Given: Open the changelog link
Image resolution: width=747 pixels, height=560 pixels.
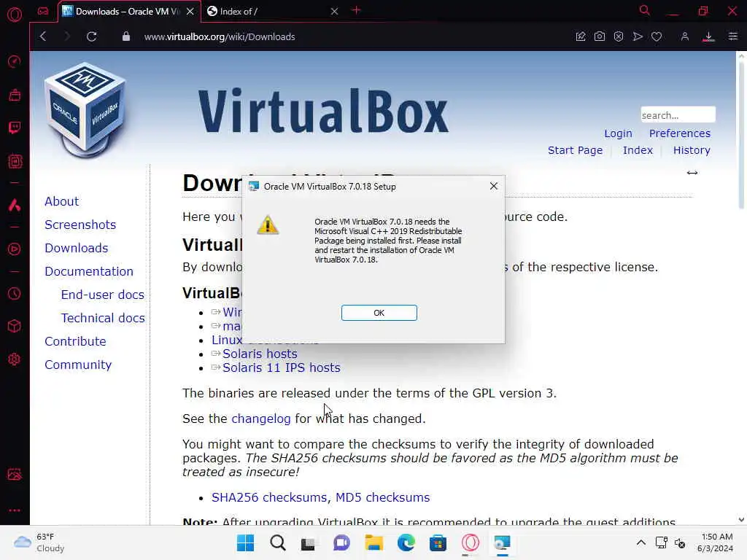Looking at the screenshot, I should point(260,419).
